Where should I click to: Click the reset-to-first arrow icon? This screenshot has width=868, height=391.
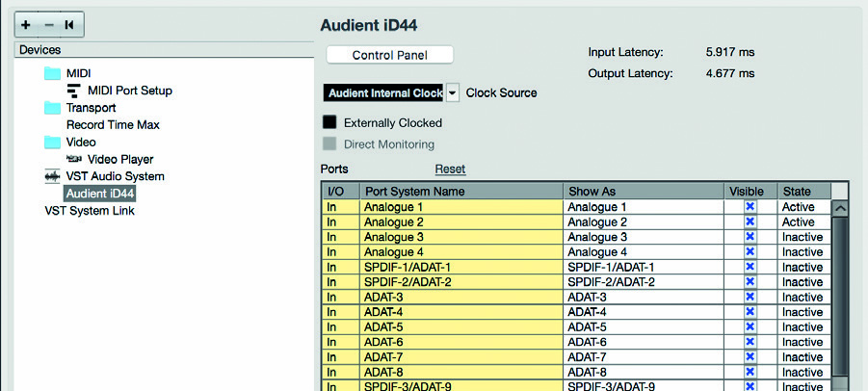(x=69, y=25)
